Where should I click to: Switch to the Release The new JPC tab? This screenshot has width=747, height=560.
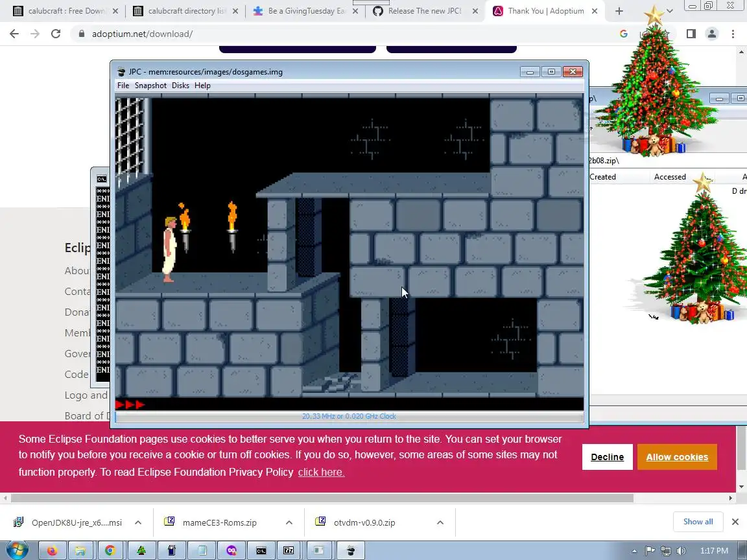[x=424, y=11]
